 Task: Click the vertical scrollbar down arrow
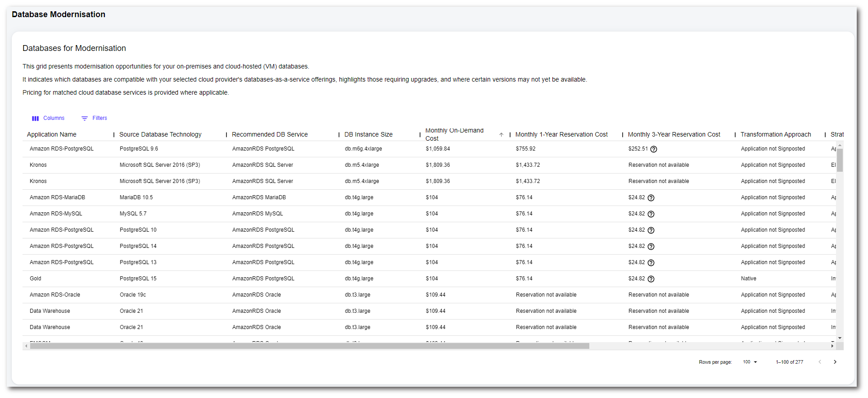pyautogui.click(x=840, y=338)
